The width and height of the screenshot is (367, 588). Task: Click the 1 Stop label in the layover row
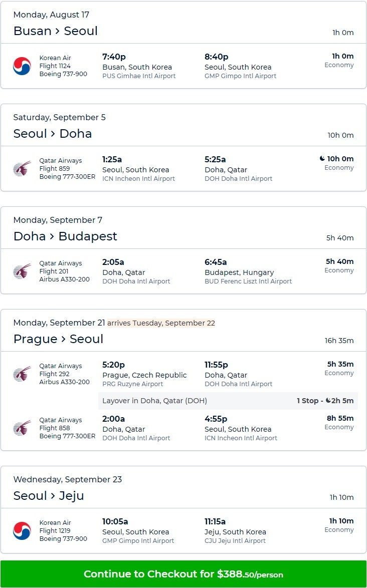point(308,401)
